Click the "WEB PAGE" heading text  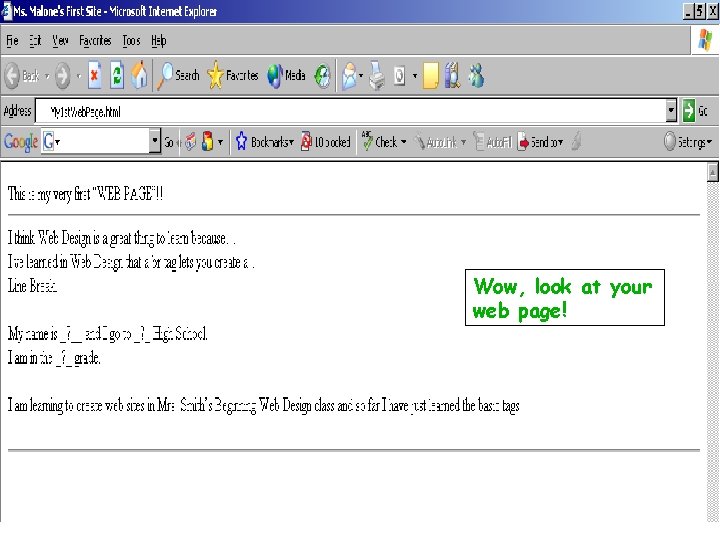[x=85, y=194]
